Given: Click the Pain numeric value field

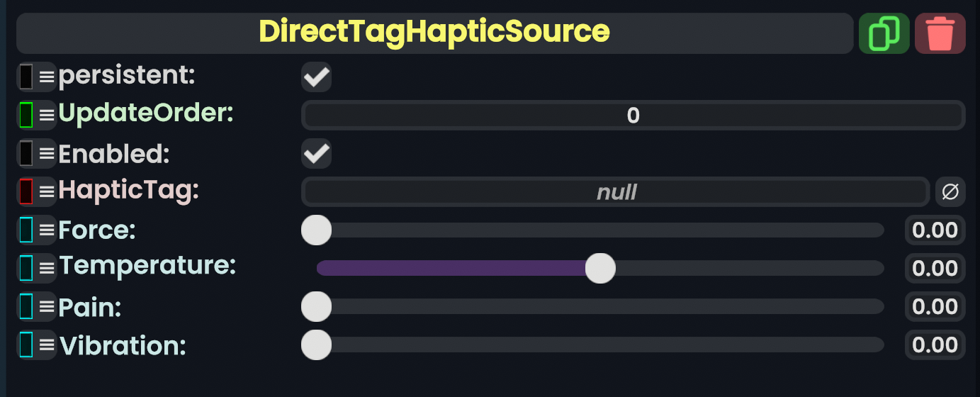Looking at the screenshot, I should pyautogui.click(x=935, y=307).
